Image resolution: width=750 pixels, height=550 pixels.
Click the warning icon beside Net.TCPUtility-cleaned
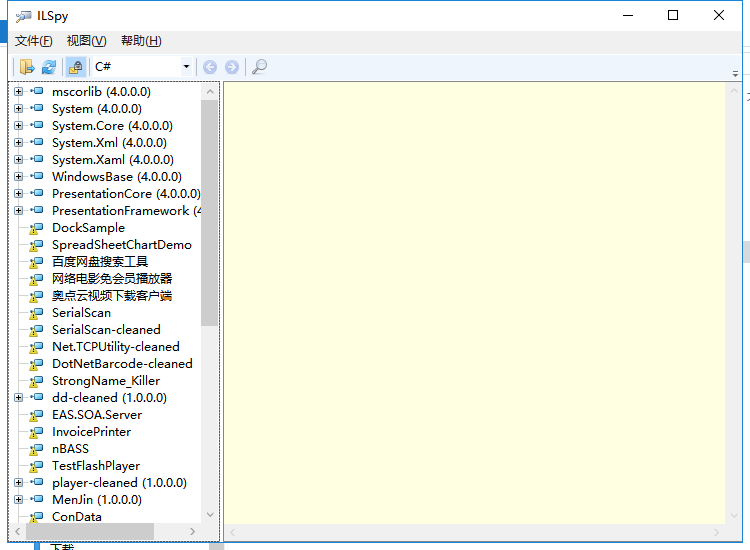pos(36,348)
